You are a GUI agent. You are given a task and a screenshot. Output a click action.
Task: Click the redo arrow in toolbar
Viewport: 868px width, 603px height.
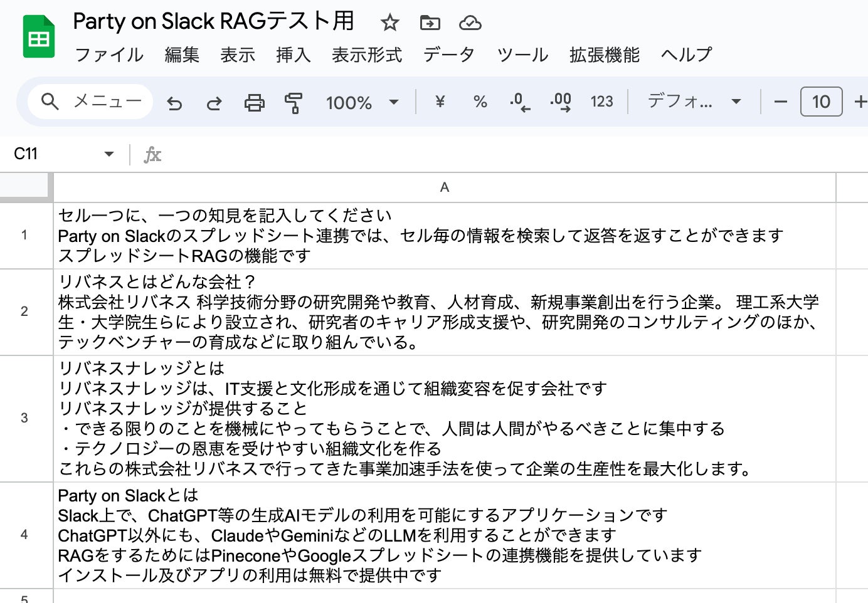pyautogui.click(x=214, y=102)
